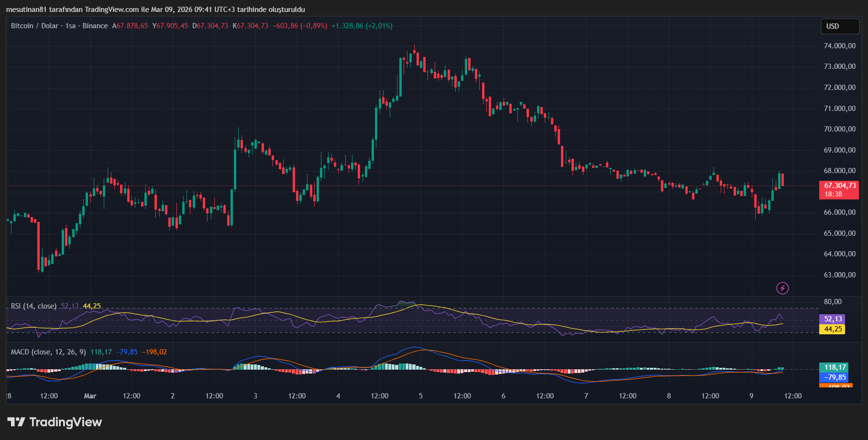Click the 73.000,00 price axis label

point(840,66)
